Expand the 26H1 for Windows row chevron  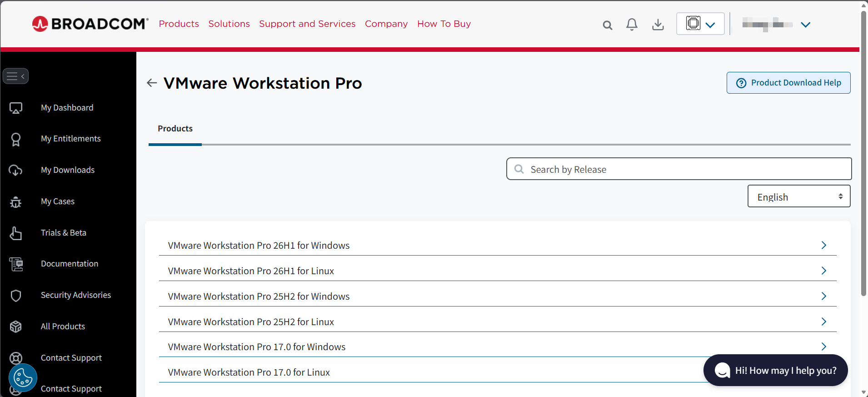click(823, 245)
